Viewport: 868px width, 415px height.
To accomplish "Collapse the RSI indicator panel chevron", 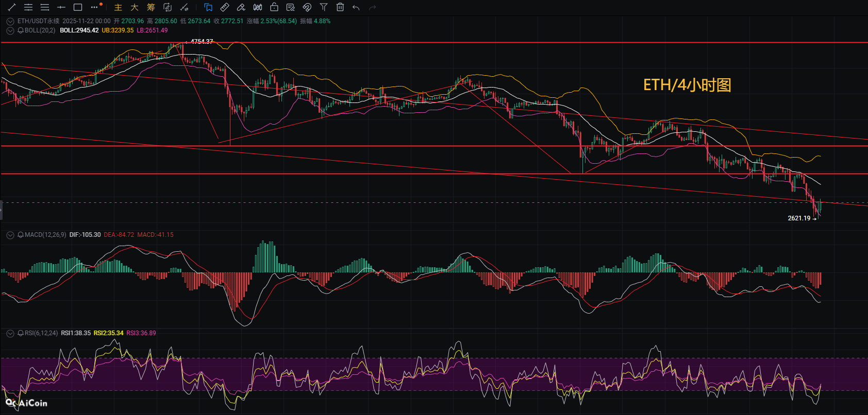I will coord(10,333).
